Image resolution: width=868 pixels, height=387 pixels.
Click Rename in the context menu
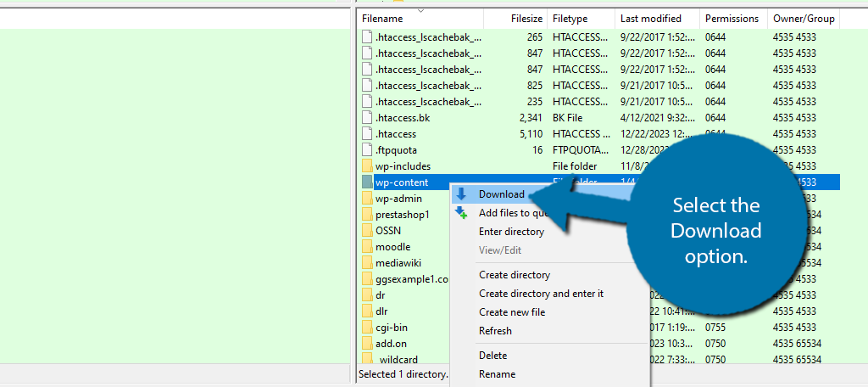tap(497, 374)
